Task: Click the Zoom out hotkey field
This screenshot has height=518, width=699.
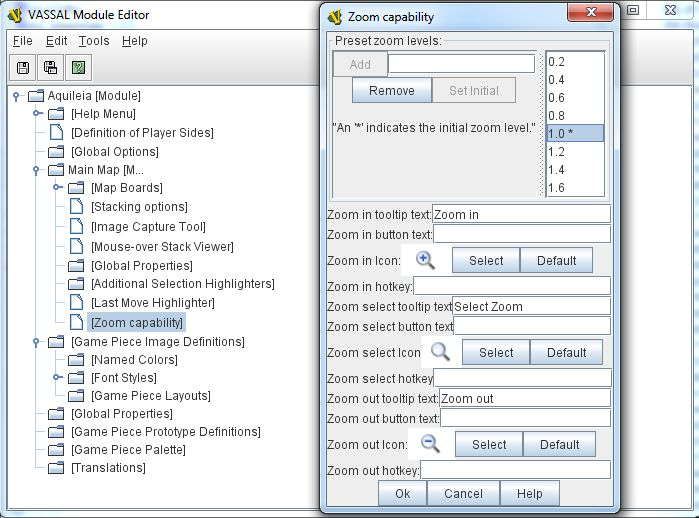Action: [515, 470]
